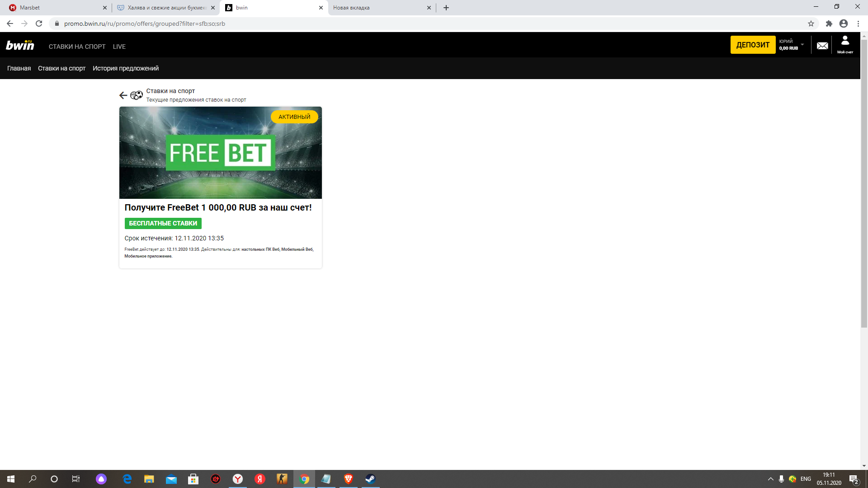Switch to the Халява и свежие акции tab
This screenshot has height=488, width=868.
click(165, 8)
